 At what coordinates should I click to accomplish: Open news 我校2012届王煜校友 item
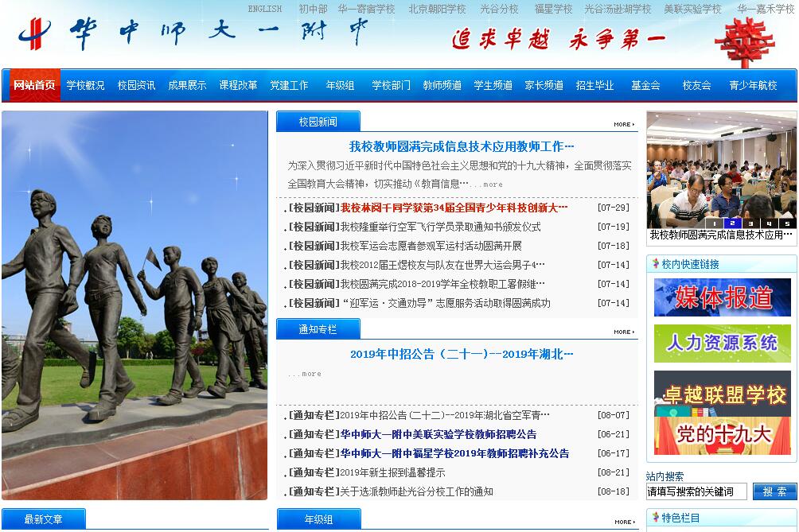click(442, 265)
